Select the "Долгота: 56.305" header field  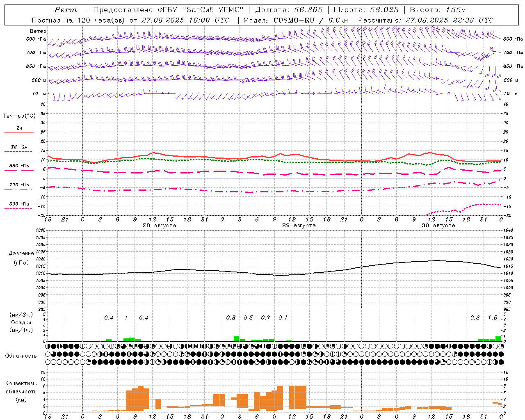tap(289, 10)
